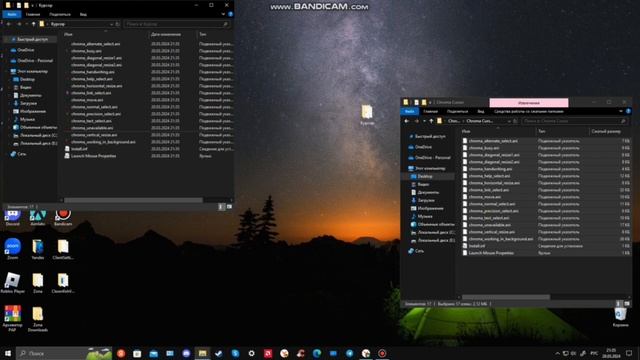
Task: Open Telegram from the taskbar
Action: 349,353
